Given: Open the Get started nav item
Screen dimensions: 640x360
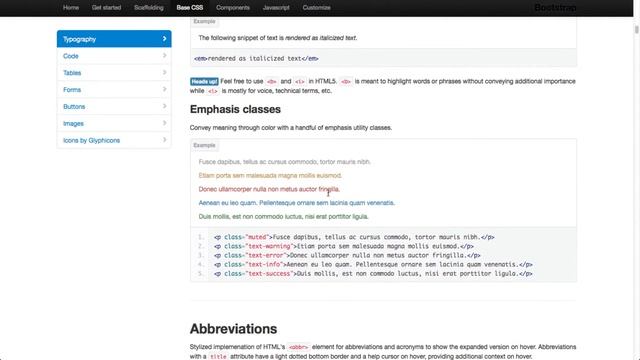Looking at the screenshot, I should (106, 7).
